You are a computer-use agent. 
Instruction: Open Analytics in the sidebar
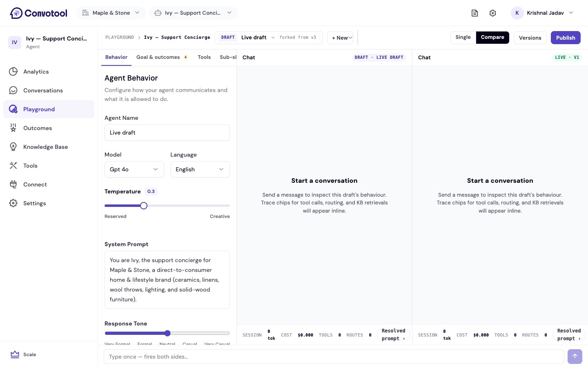tap(49, 72)
